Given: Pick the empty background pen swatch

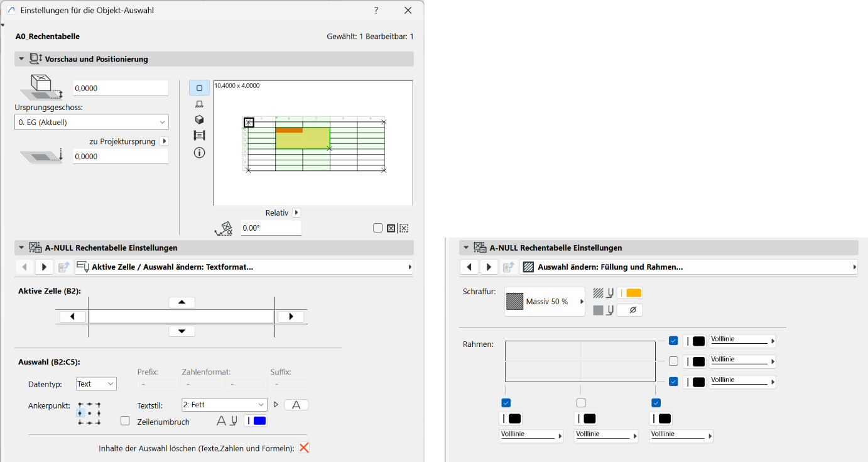Looking at the screenshot, I should (x=630, y=310).
